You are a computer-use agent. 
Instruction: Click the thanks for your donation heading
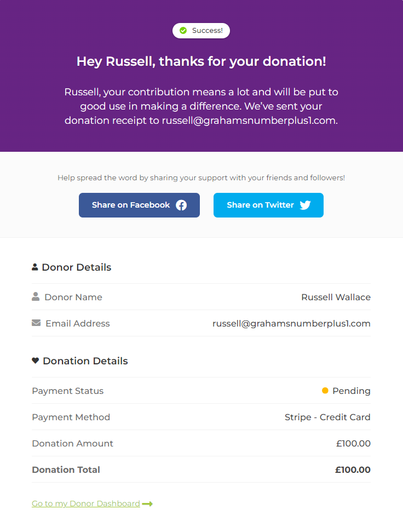point(201,61)
